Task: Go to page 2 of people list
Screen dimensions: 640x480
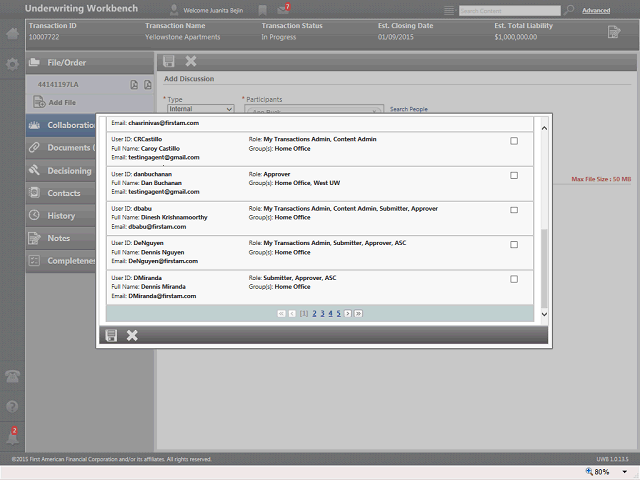Action: [314, 313]
